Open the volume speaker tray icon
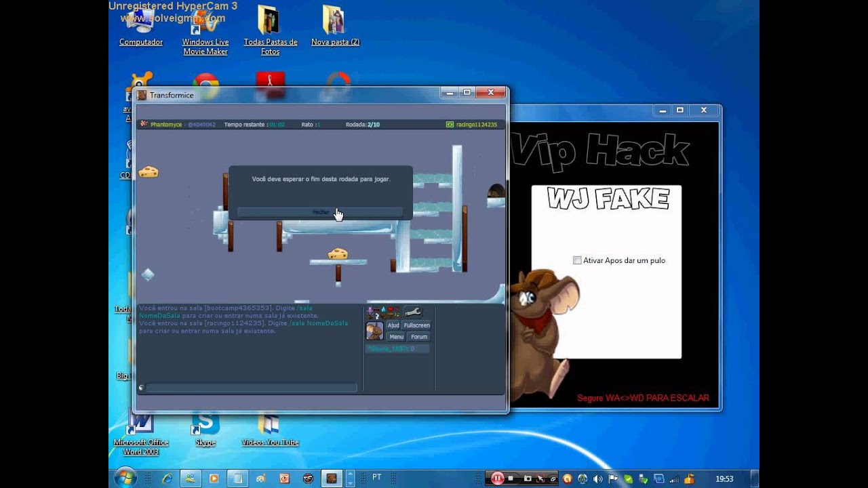 click(x=597, y=479)
